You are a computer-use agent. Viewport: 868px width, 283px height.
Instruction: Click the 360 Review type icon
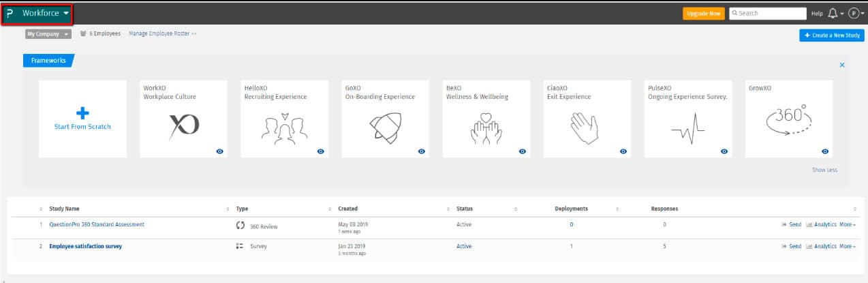[x=240, y=225]
